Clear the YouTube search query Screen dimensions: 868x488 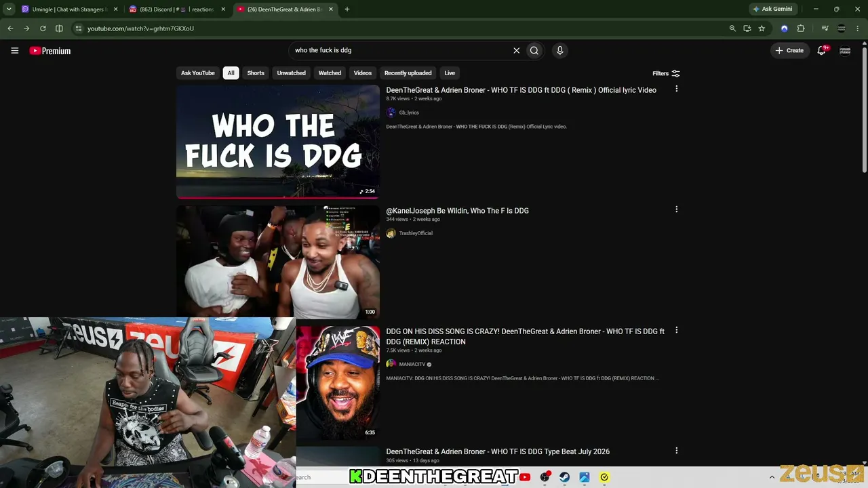[x=516, y=50]
